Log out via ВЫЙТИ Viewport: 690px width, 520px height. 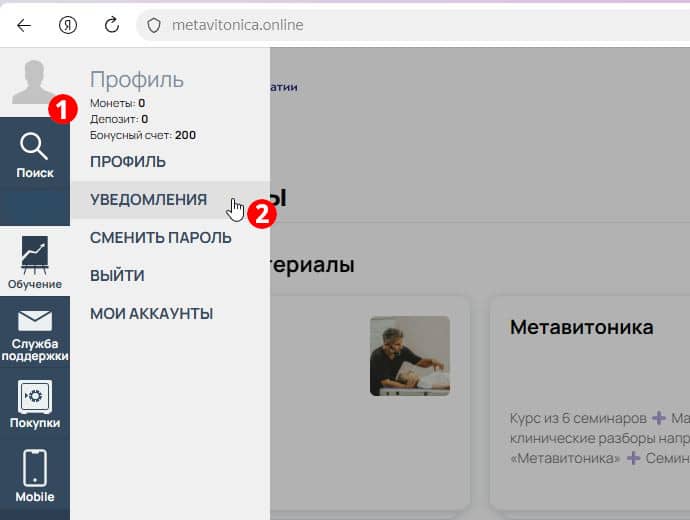[117, 276]
